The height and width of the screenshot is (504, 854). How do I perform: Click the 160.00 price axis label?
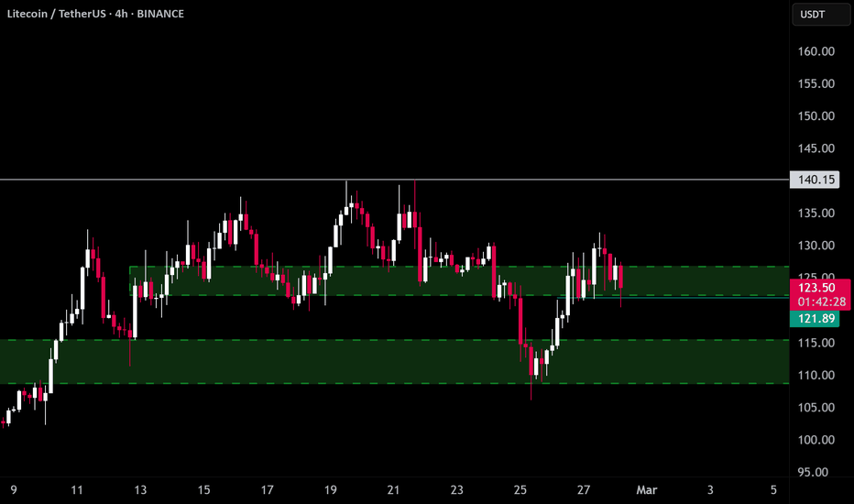click(x=816, y=51)
